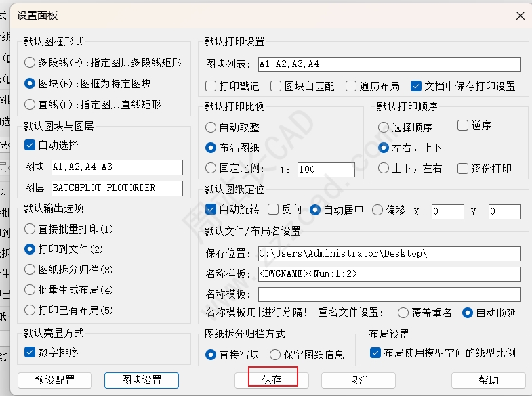Screen dimensions: 532x396
Task: Select the 偏移 positioning option
Action: 377,211
